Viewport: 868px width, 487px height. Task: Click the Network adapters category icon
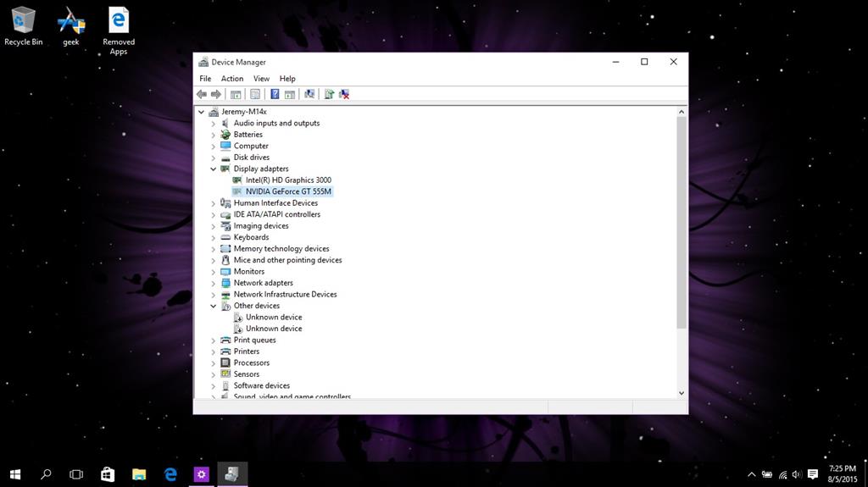pyautogui.click(x=225, y=283)
